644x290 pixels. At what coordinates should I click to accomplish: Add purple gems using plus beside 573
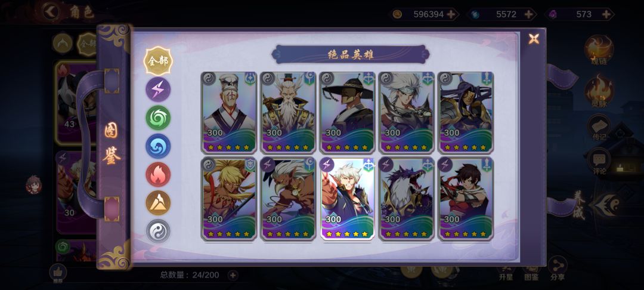point(606,14)
